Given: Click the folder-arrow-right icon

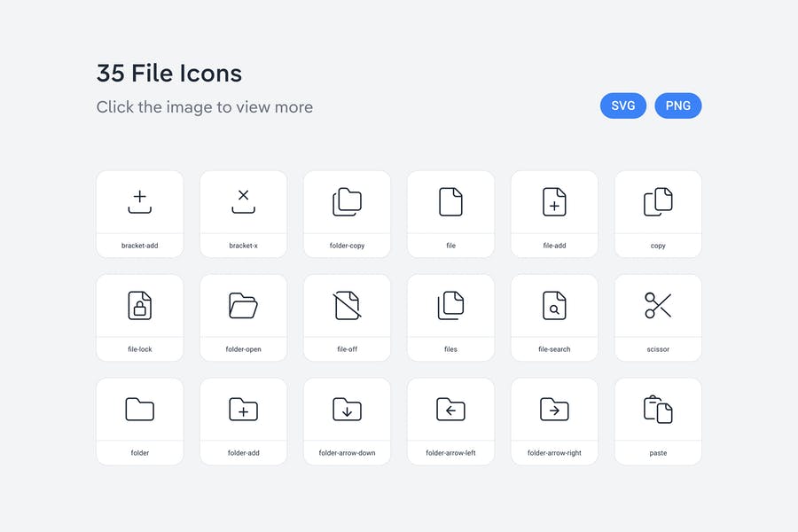Looking at the screenshot, I should point(554,409).
